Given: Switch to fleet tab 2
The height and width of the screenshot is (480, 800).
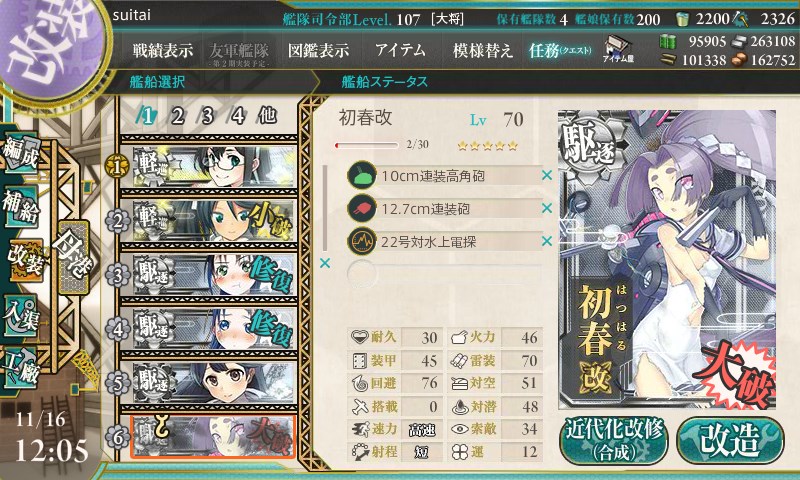Looking at the screenshot, I should [177, 117].
